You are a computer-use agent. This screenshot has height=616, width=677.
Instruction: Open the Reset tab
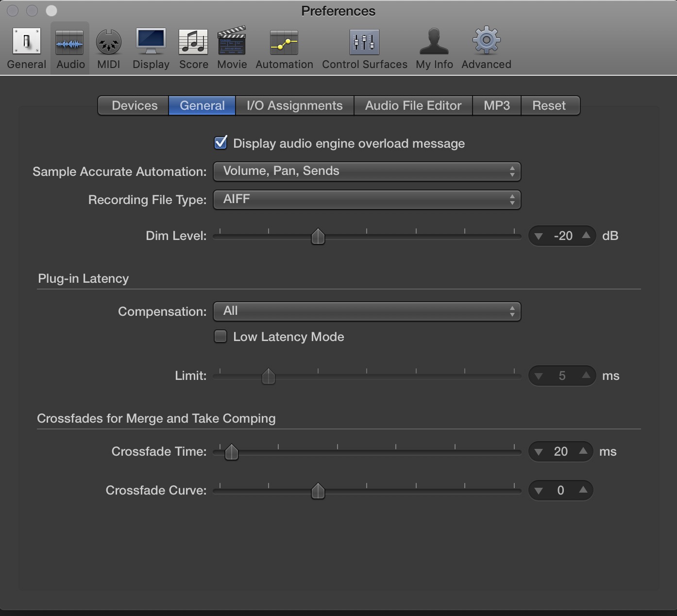[x=550, y=105]
